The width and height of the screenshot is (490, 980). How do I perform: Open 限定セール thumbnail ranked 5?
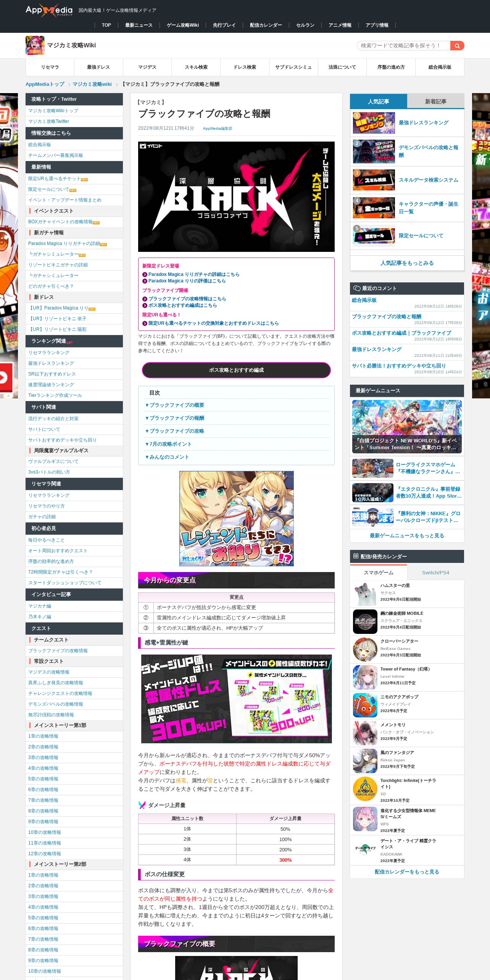(374, 236)
